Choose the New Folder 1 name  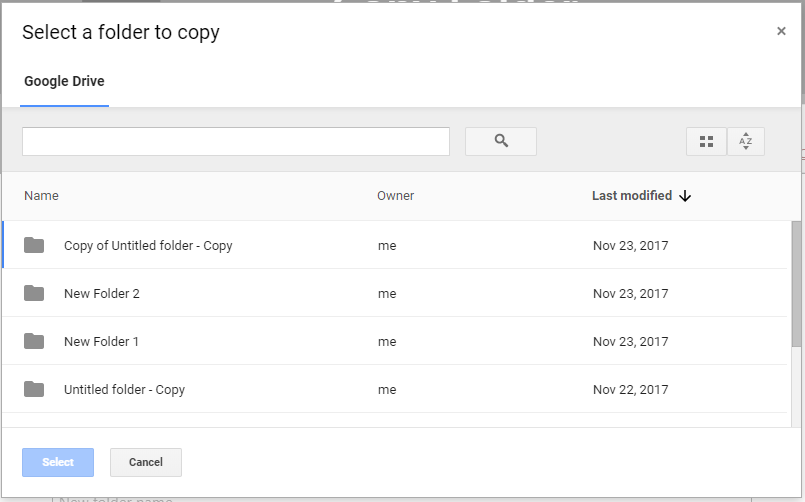click(101, 342)
